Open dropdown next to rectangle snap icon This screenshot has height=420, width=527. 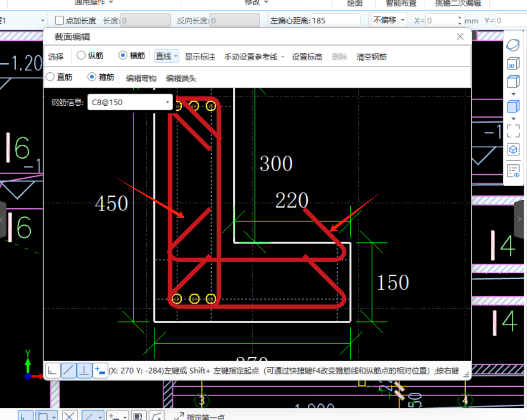point(54,417)
